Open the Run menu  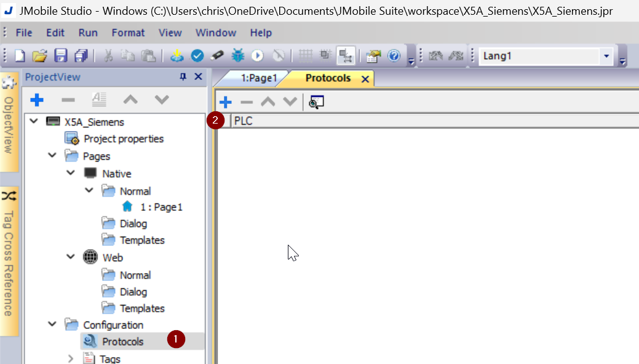click(x=88, y=33)
